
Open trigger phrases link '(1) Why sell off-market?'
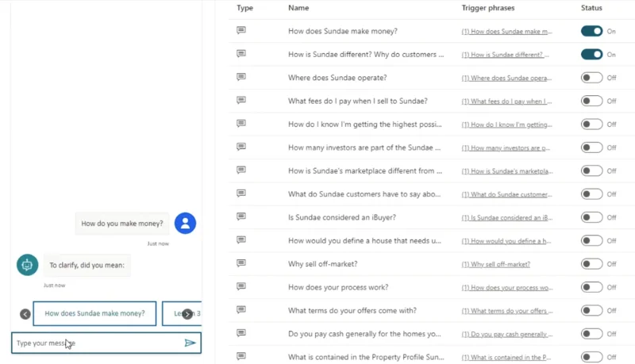click(495, 265)
